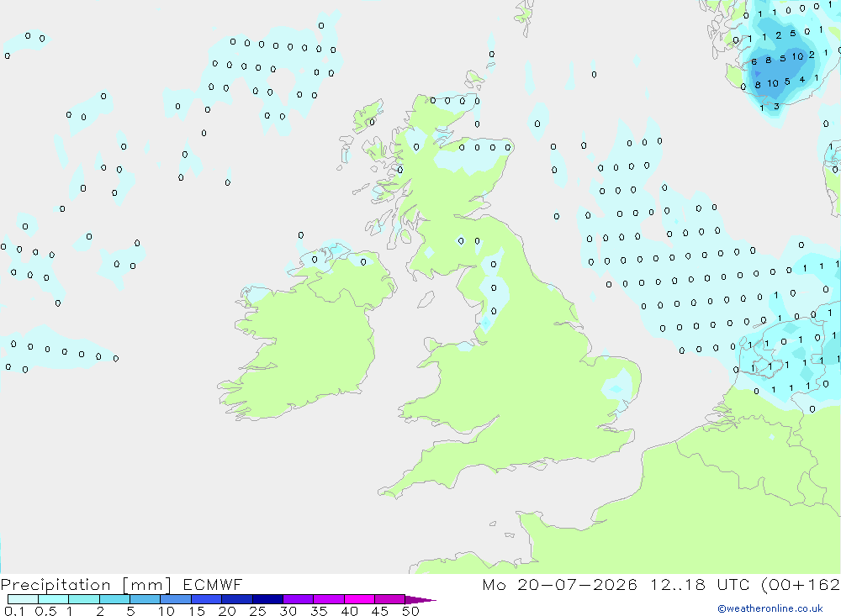Click the 10–15 mm legend color box
Viewport: 841px width, 616px height.
tap(176, 599)
